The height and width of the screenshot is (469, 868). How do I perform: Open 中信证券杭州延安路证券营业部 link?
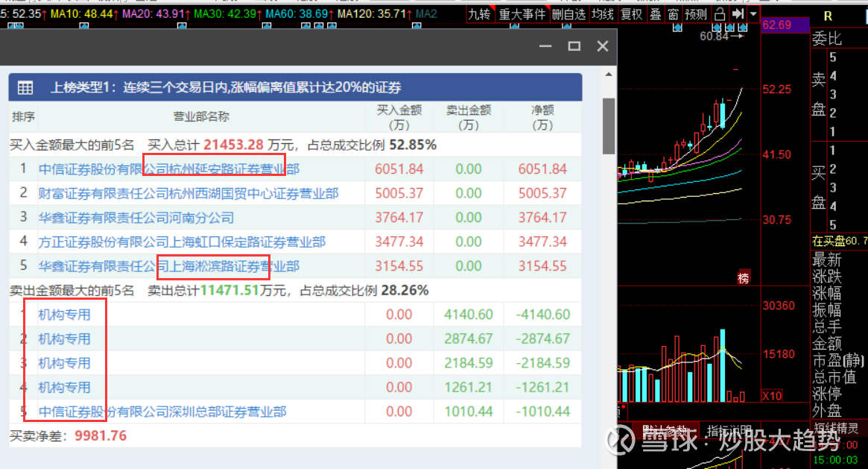click(x=169, y=169)
